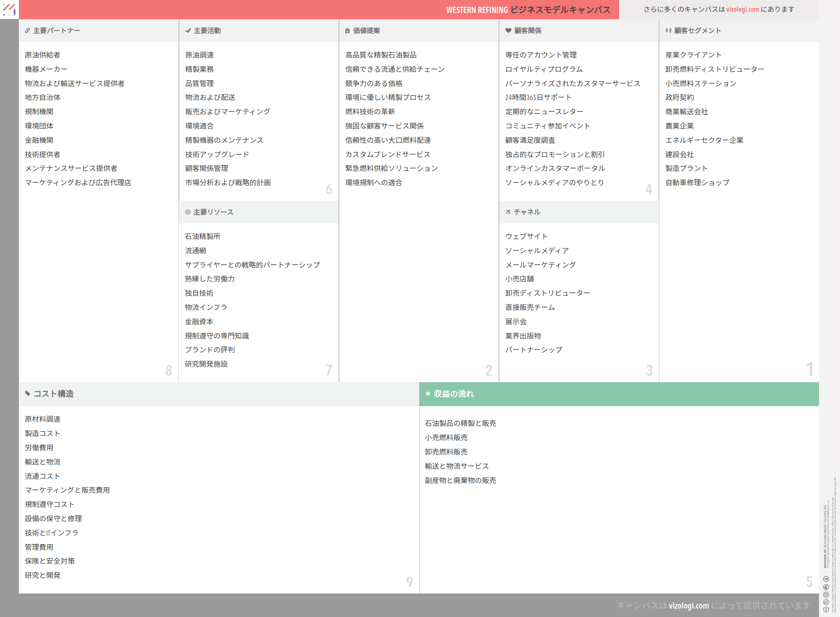Click the checkmark icon beside 主要活動
This screenshot has height=617, width=840.
tap(188, 31)
